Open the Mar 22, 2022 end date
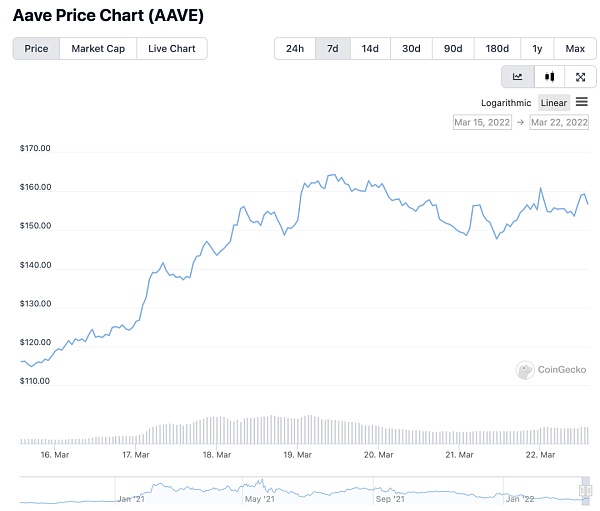This screenshot has width=600, height=511. [559, 122]
